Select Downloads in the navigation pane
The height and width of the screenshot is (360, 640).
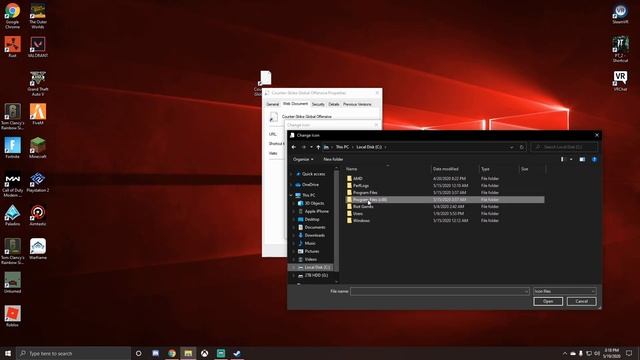tap(314, 235)
